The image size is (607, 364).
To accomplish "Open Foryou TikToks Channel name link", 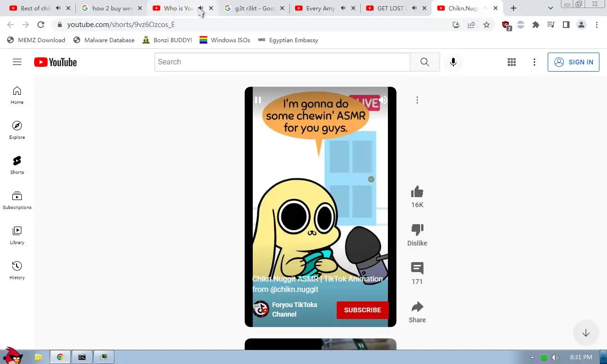I will (294, 309).
